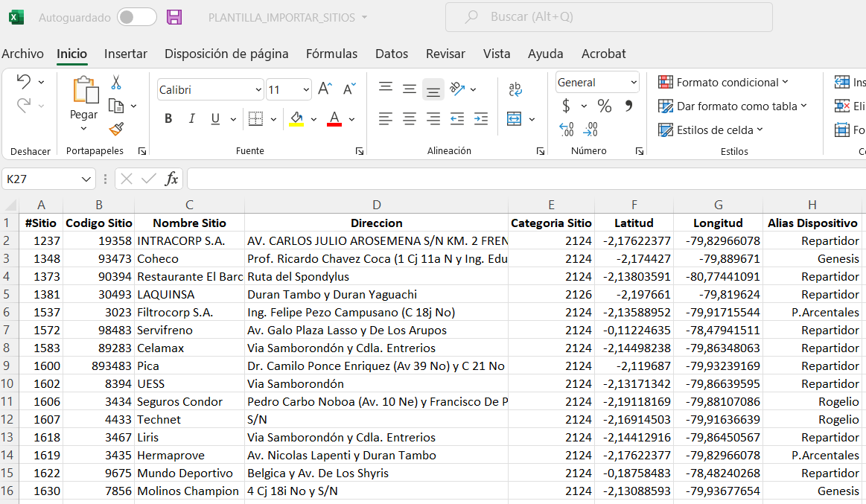Click the Borders icon
866x504 pixels.
click(x=255, y=118)
